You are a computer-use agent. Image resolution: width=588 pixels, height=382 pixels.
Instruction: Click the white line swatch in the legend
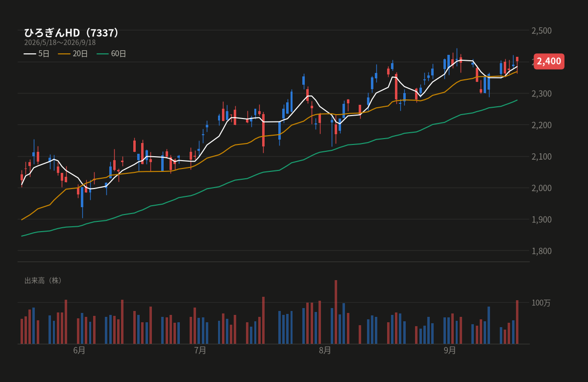tap(30, 54)
